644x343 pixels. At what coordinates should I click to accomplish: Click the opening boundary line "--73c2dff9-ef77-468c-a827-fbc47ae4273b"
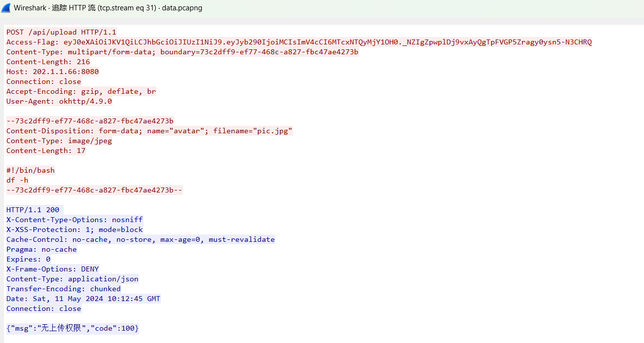(90, 121)
